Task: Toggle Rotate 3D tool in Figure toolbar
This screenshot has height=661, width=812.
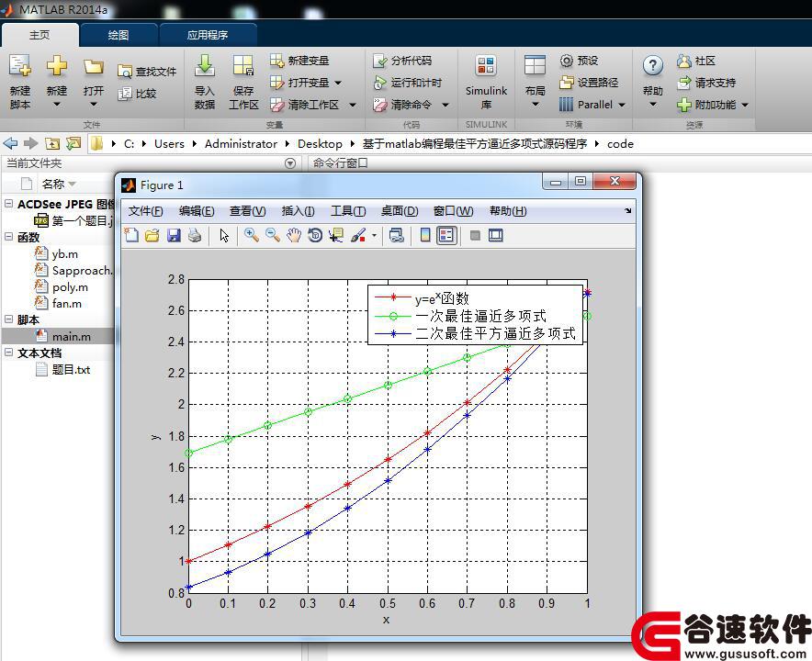Action: tap(315, 236)
